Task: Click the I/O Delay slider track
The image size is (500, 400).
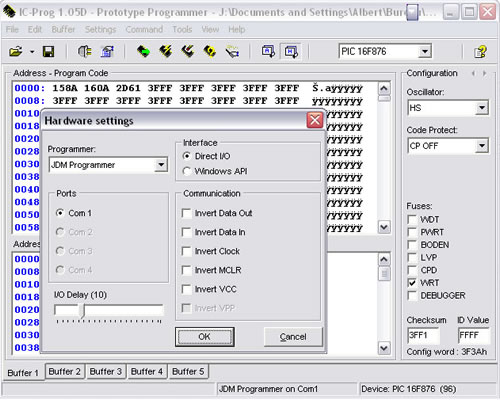Action: click(109, 310)
